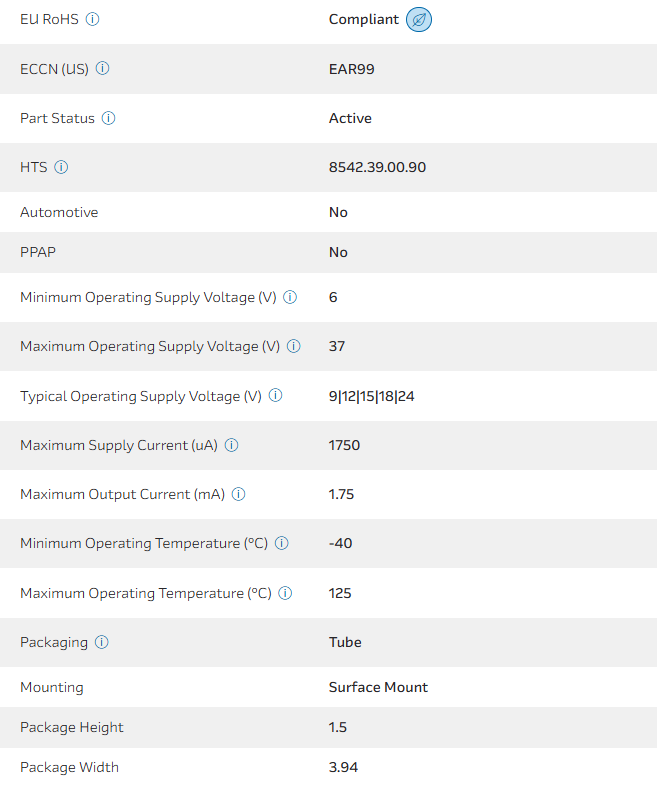Click info icon for Typical Operating Supply Voltage
This screenshot has height=788, width=657.
click(x=276, y=396)
